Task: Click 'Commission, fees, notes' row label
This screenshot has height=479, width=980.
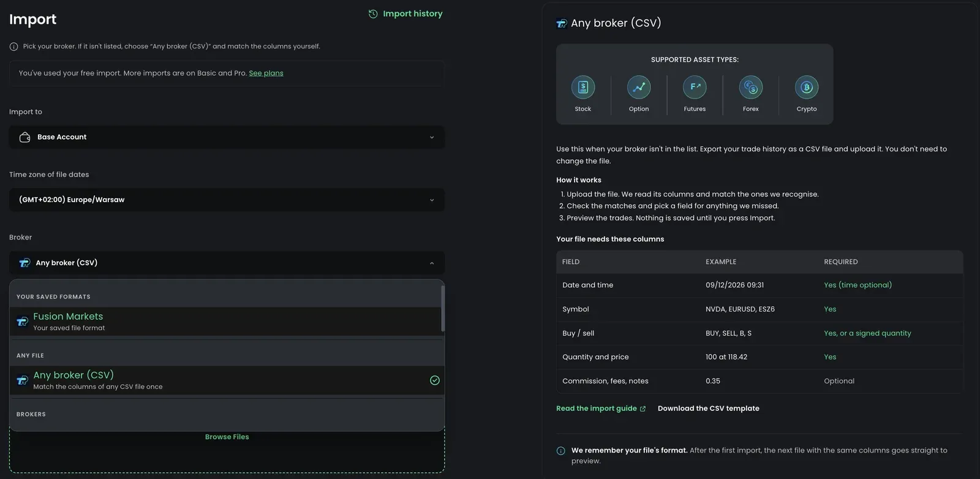Action: click(605, 381)
